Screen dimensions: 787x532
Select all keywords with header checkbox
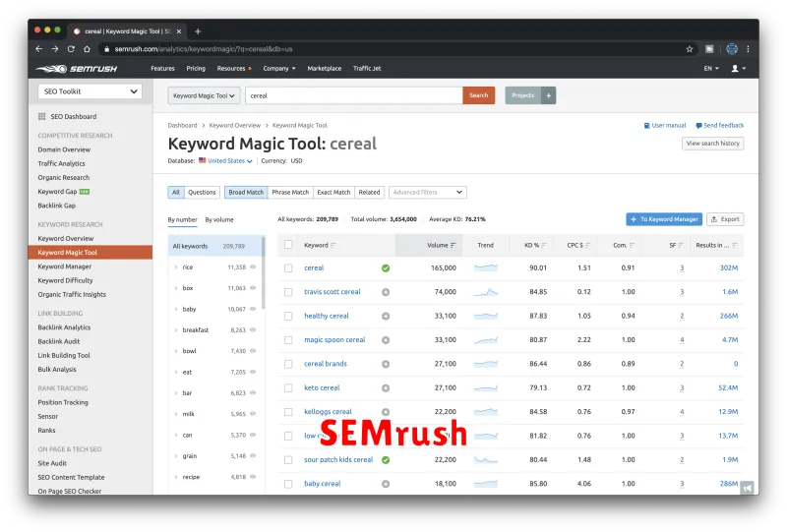click(288, 245)
